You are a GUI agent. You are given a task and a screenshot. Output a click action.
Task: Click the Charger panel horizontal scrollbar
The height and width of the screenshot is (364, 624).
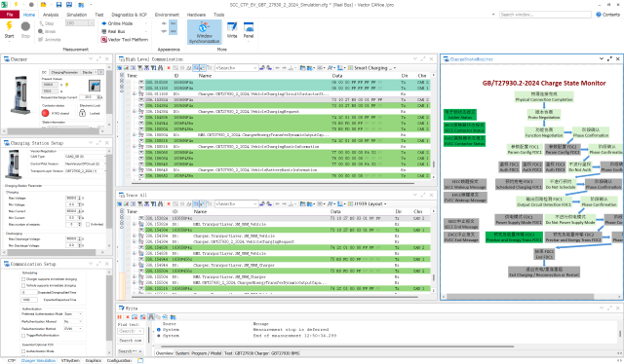point(53,131)
